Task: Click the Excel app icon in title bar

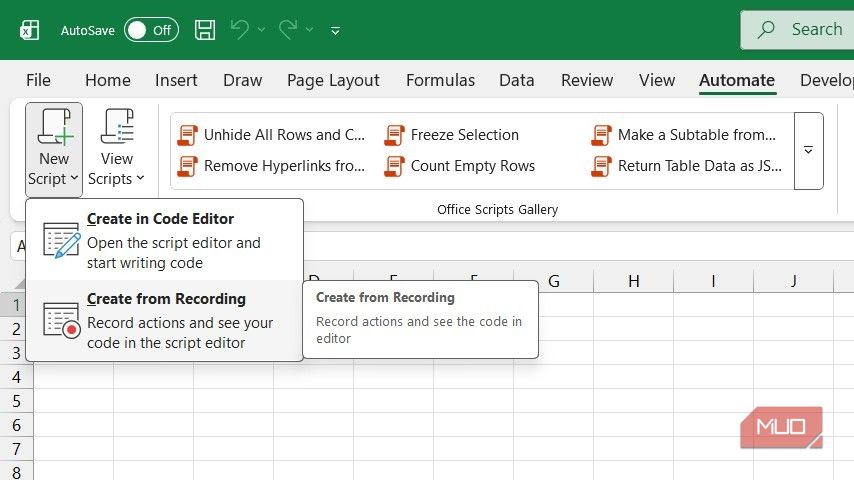Action: [30, 30]
